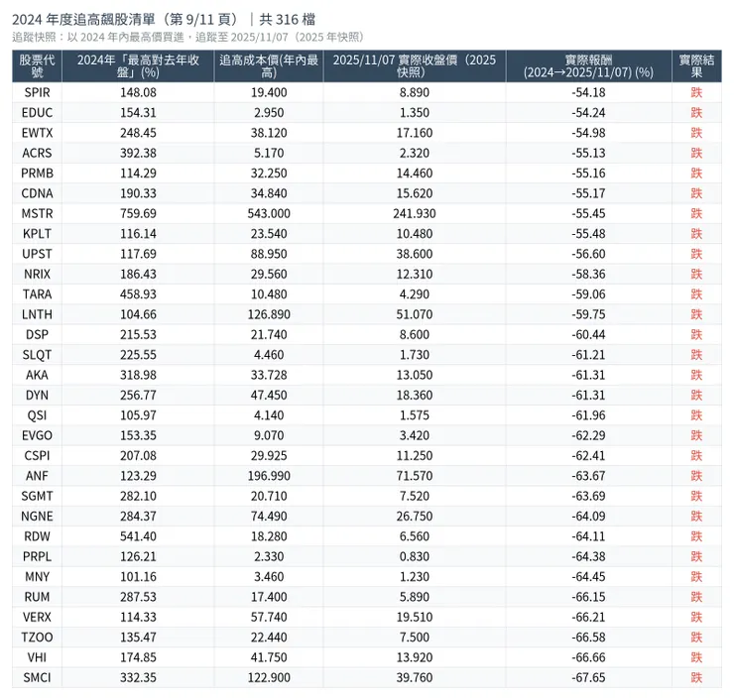Select the SLQT ticker cell

pyautogui.click(x=37, y=355)
